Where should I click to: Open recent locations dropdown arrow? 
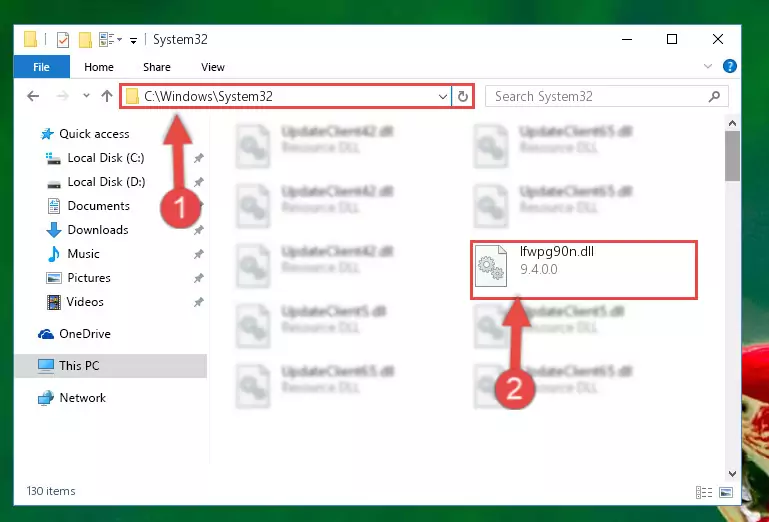coord(86,96)
